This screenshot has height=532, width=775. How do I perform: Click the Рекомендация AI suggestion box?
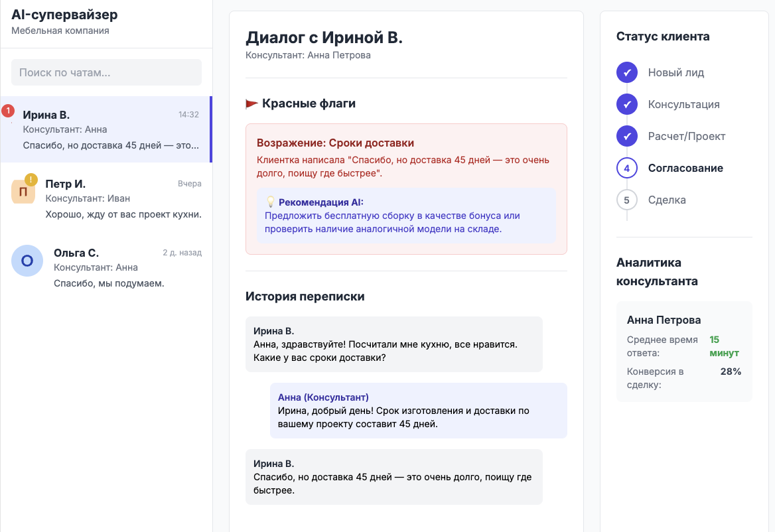tap(406, 216)
